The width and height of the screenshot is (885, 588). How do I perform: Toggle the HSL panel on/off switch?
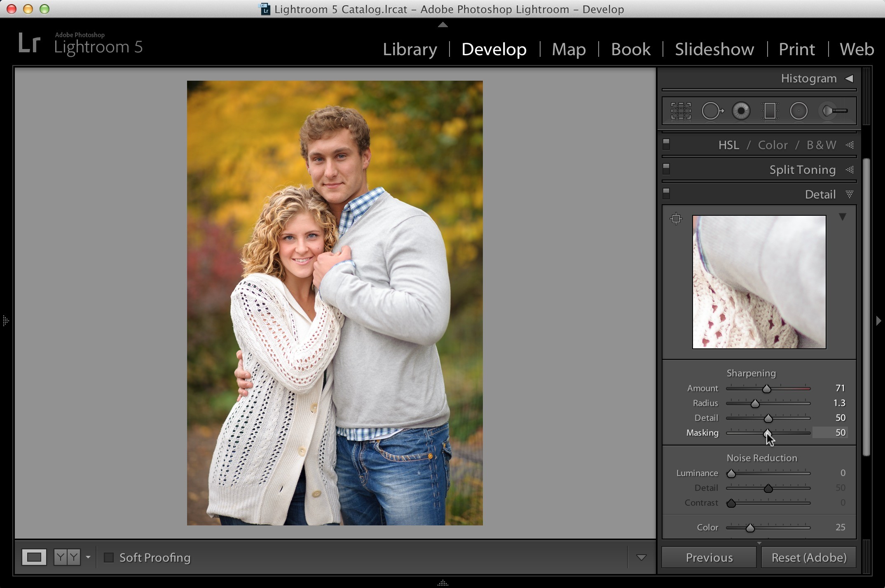pos(666,144)
